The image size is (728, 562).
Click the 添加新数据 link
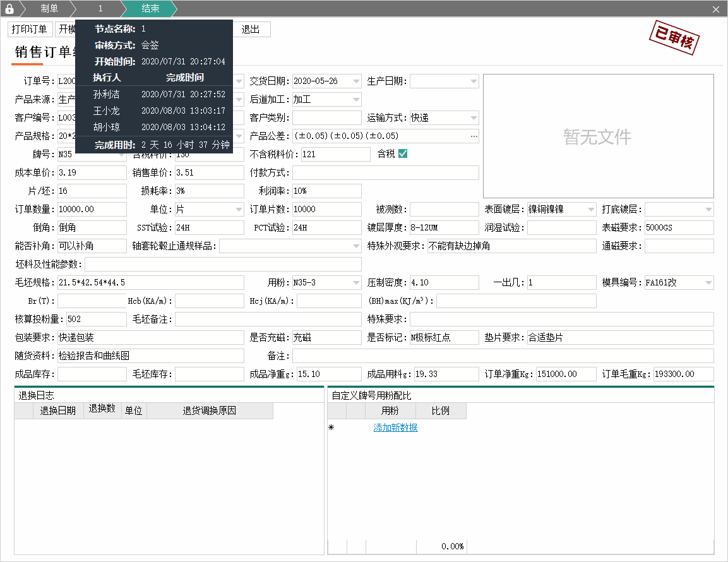[396, 427]
